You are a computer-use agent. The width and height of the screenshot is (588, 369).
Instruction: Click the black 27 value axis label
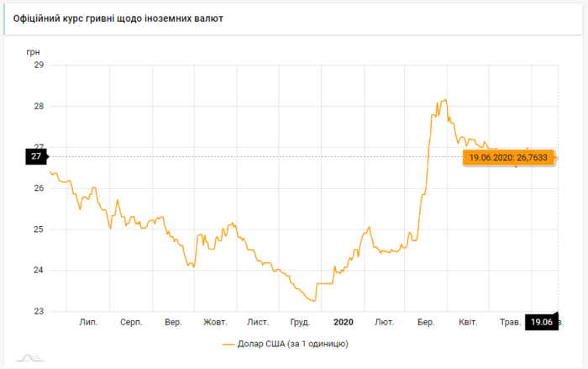tap(37, 156)
